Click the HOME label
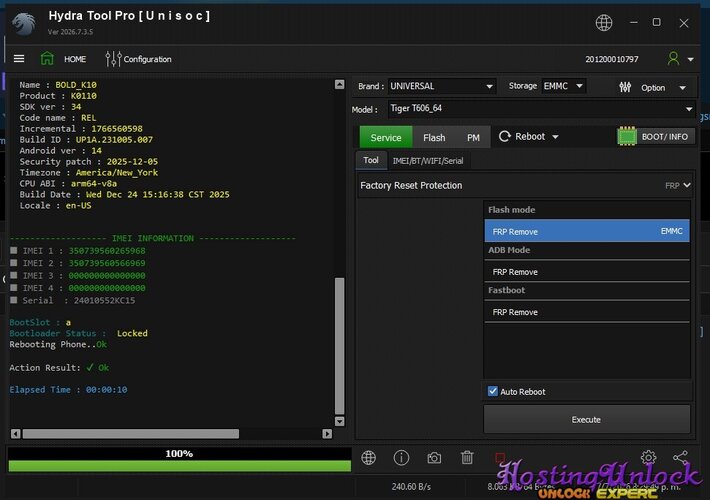The width and height of the screenshot is (710, 500). tap(75, 59)
